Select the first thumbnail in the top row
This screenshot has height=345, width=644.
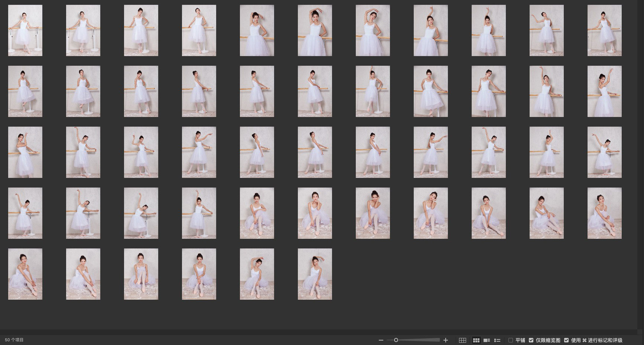coord(25,30)
